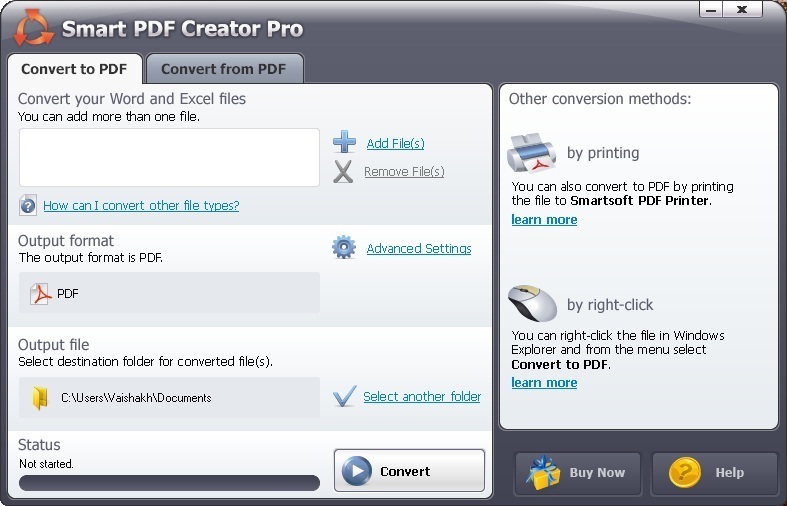Image resolution: width=787 pixels, height=506 pixels.
Task: Click the Not started. status text
Action: pyautogui.click(x=46, y=464)
